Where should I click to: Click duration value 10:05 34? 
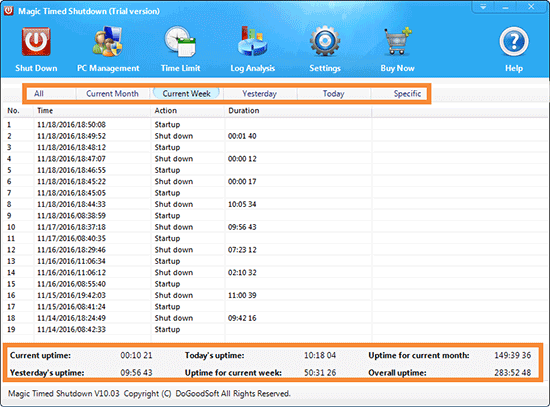tap(242, 204)
